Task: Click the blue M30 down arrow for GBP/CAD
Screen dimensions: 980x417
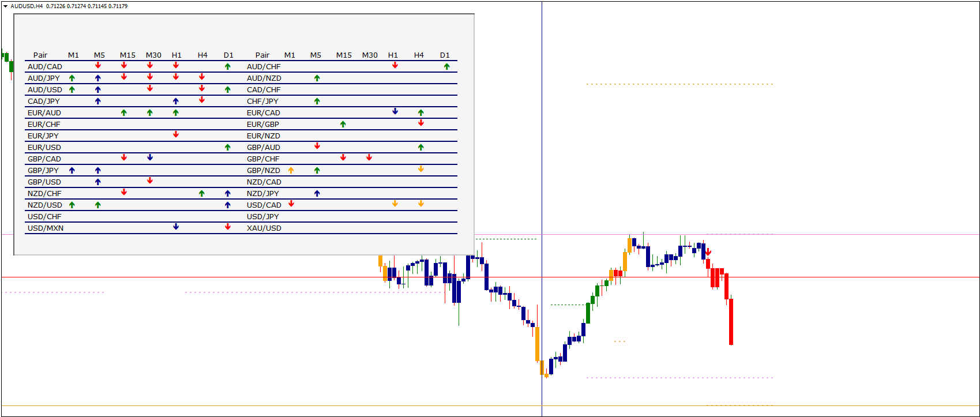Action: pyautogui.click(x=150, y=157)
